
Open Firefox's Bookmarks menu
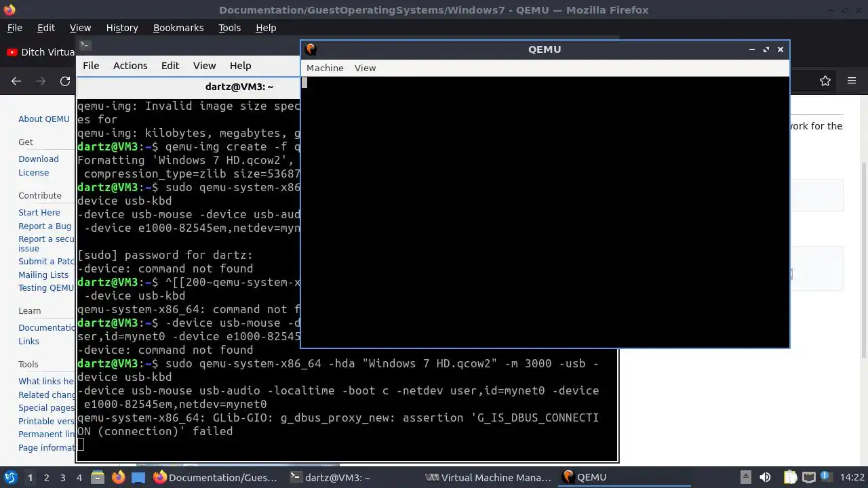178,28
